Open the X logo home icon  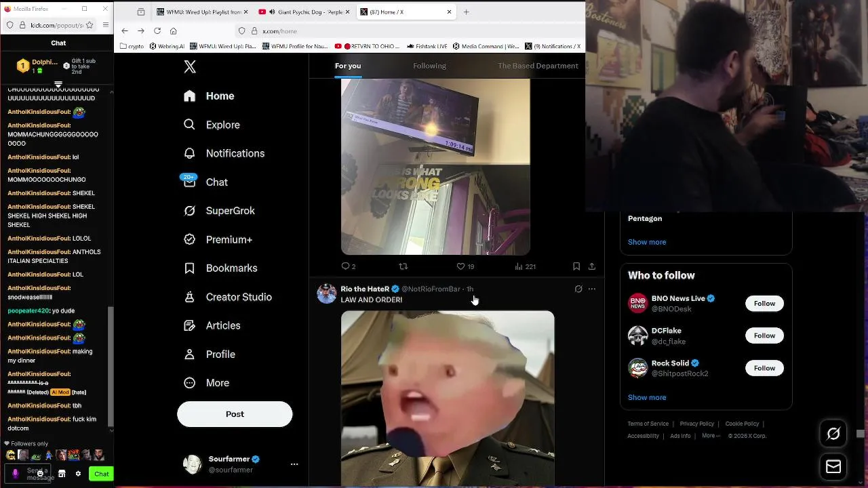pyautogui.click(x=190, y=66)
